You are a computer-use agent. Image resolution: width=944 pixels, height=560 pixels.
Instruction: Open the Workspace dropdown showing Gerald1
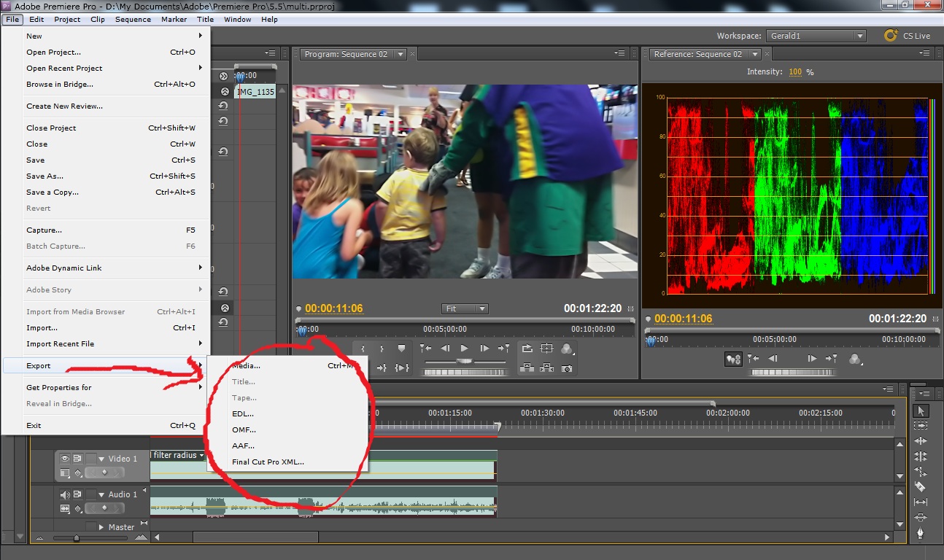click(x=816, y=36)
